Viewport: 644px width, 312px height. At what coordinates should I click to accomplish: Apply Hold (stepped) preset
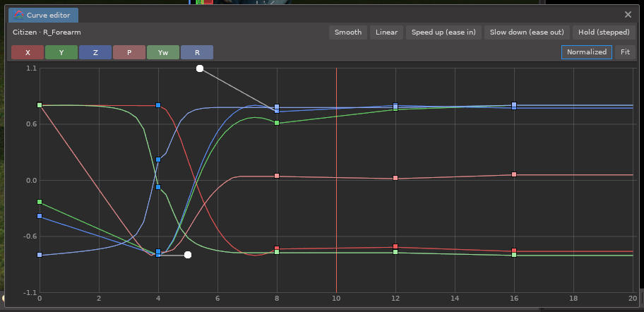click(604, 32)
